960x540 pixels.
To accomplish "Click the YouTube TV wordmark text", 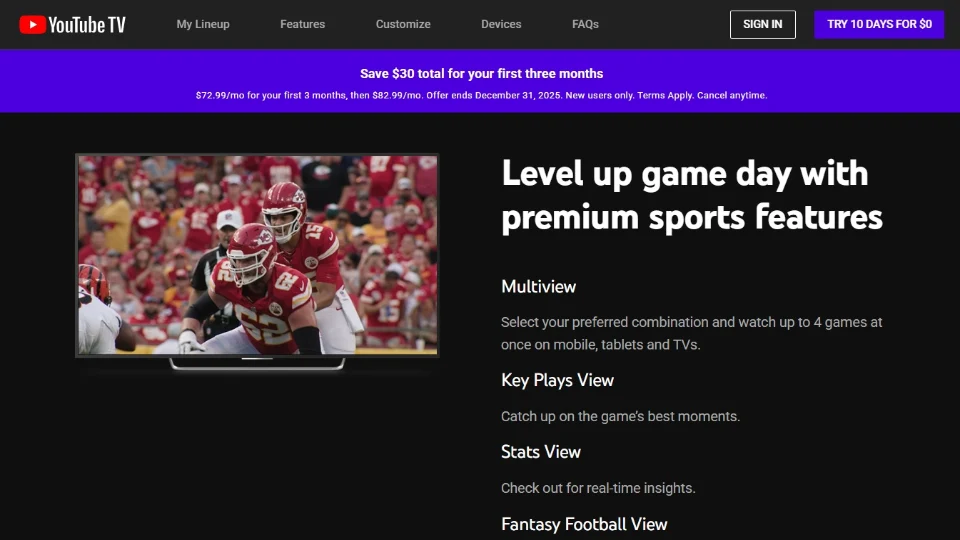I will tap(87, 24).
